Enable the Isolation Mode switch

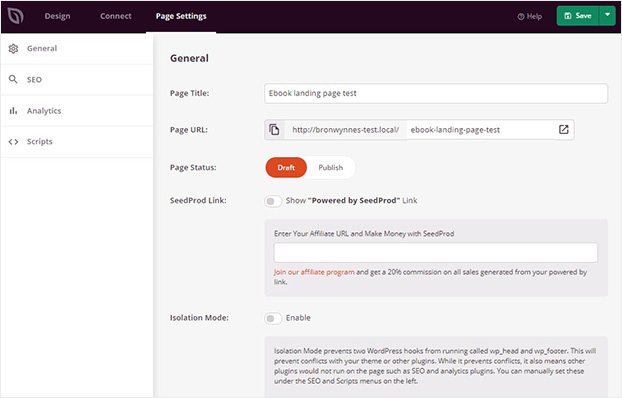point(273,318)
